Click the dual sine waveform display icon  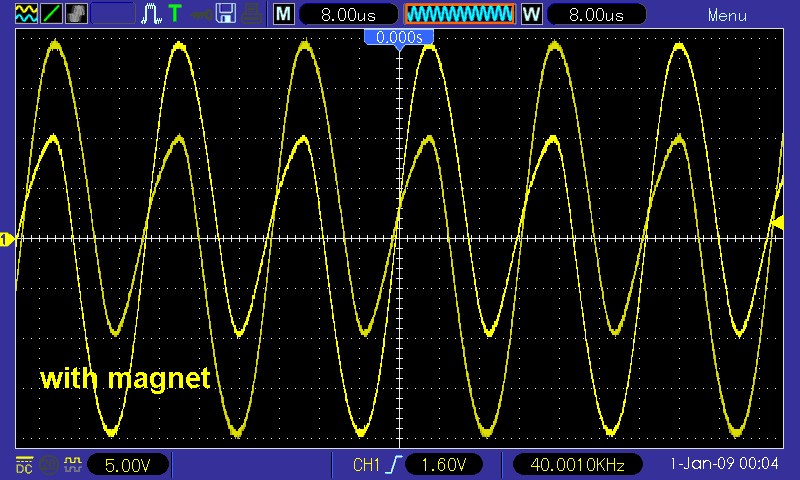[26, 14]
